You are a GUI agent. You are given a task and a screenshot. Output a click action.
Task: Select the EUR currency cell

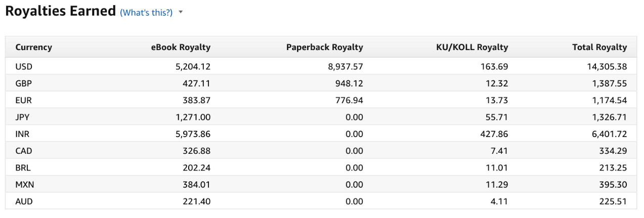pos(23,100)
